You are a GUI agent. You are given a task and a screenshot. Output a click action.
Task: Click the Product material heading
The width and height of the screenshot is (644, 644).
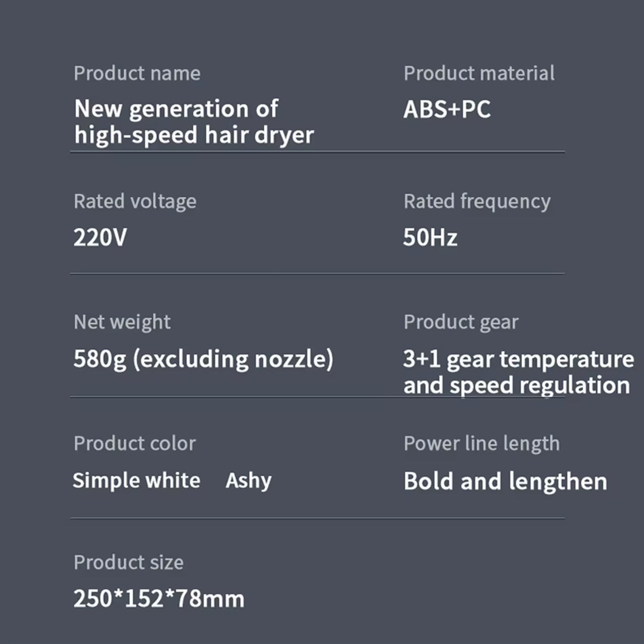tap(479, 73)
